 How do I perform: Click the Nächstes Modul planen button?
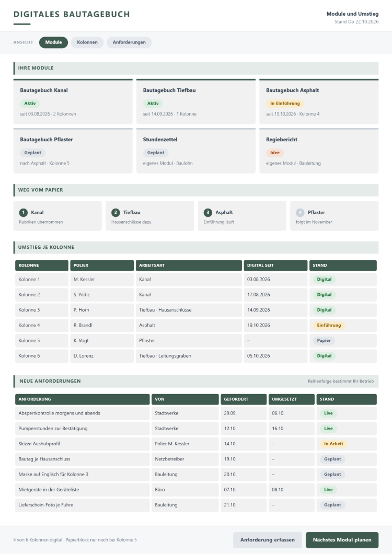click(342, 540)
